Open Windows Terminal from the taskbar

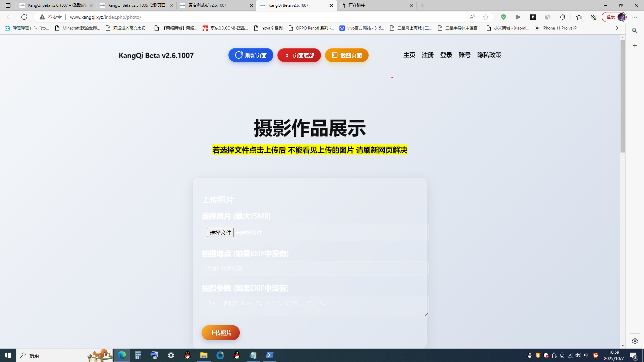pyautogui.click(x=269, y=355)
